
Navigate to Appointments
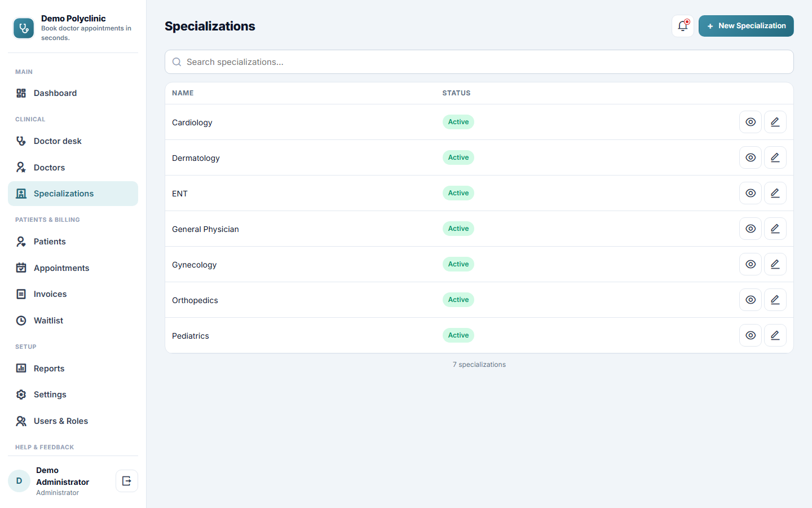coord(73,268)
